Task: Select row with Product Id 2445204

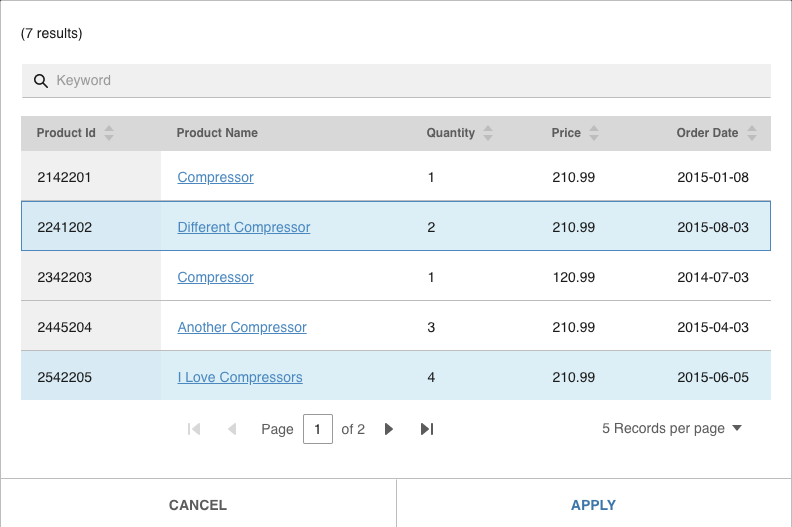Action: pyautogui.click(x=396, y=327)
